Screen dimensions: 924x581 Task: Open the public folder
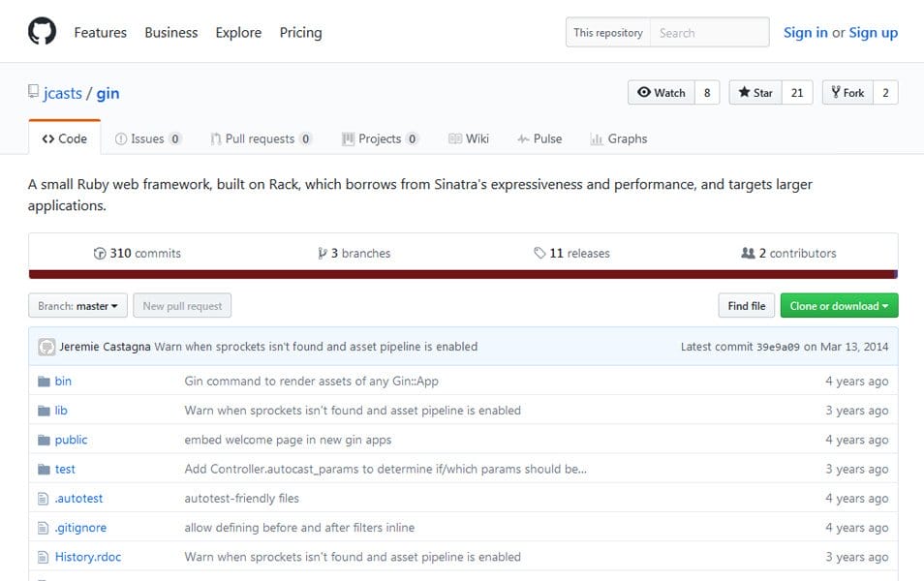pyautogui.click(x=72, y=441)
